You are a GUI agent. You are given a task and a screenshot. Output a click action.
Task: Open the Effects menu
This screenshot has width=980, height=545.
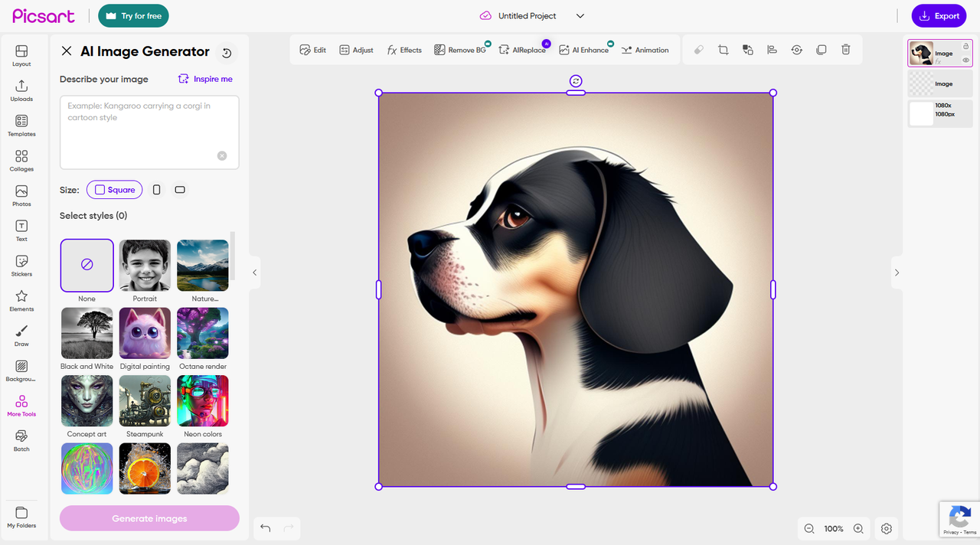click(404, 50)
